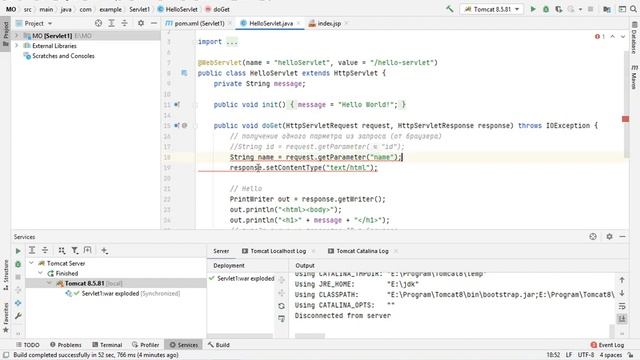Expand MO [Servlet1] project node
This screenshot has height=360, width=640.
tap(17, 36)
